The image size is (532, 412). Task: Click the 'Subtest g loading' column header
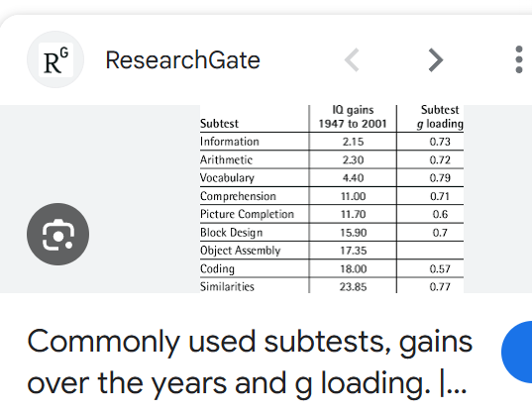pos(440,117)
